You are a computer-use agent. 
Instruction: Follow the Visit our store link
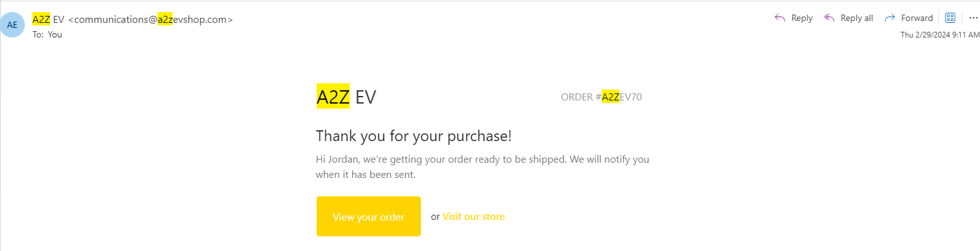pos(473,217)
